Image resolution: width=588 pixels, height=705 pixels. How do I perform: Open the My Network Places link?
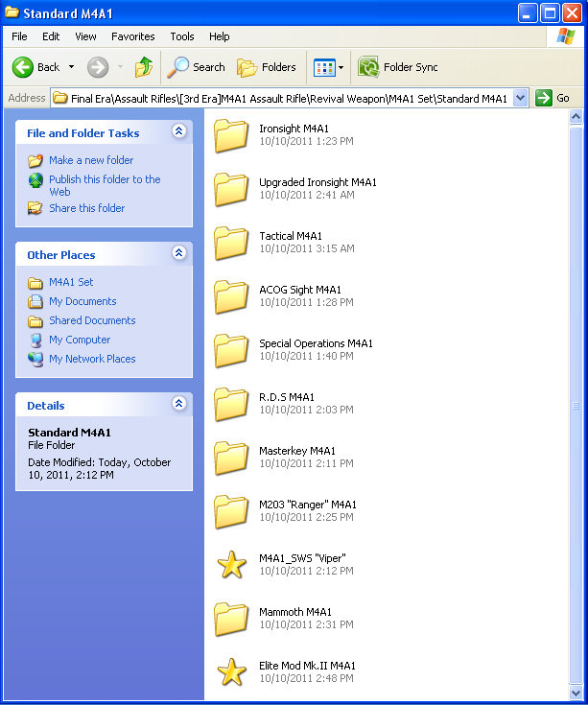point(92,360)
